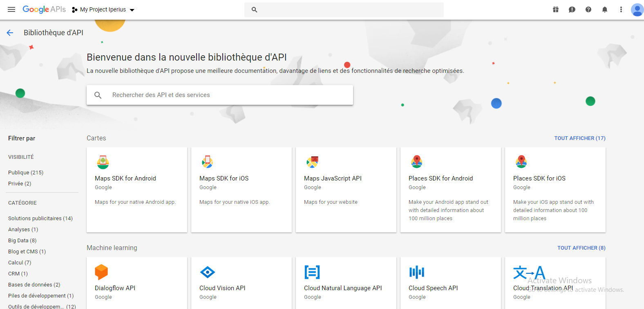
Task: Filter by Solutions publicitaires (14)
Action: pos(40,219)
